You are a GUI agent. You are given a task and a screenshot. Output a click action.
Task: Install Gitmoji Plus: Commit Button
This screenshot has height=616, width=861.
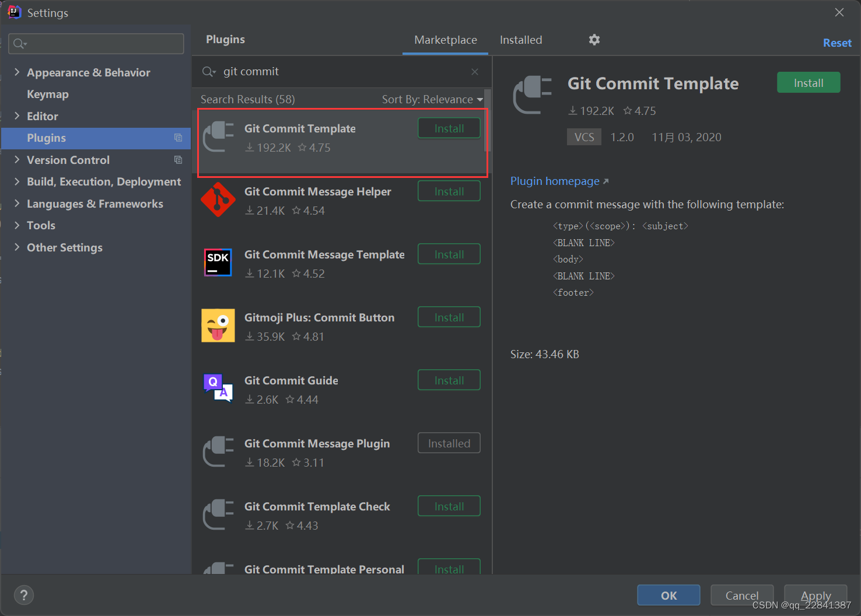[x=449, y=317]
